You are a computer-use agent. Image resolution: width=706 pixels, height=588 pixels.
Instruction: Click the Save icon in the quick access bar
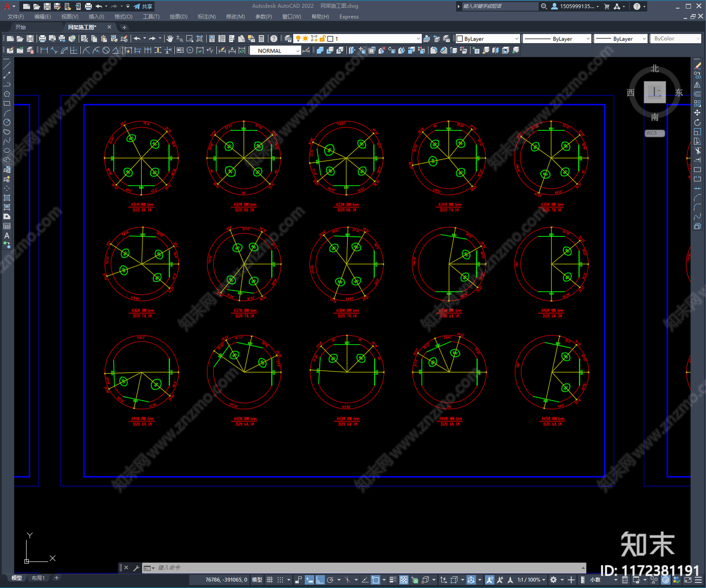coord(47,6)
